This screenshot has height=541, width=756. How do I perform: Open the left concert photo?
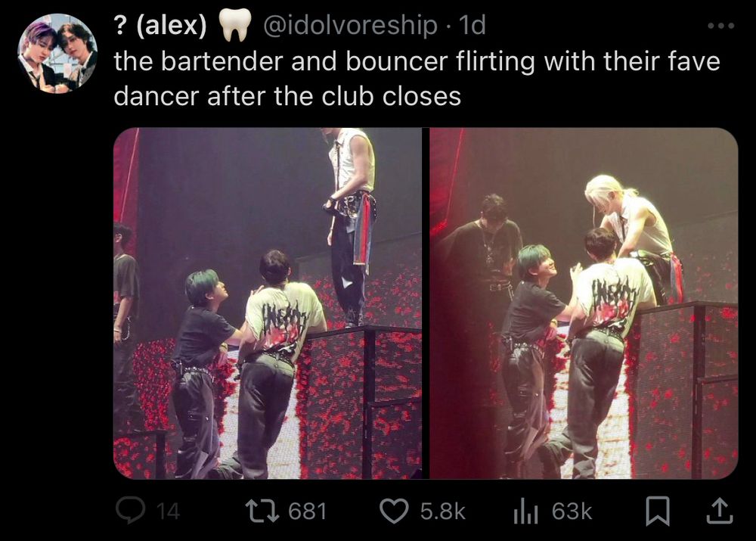coord(267,303)
